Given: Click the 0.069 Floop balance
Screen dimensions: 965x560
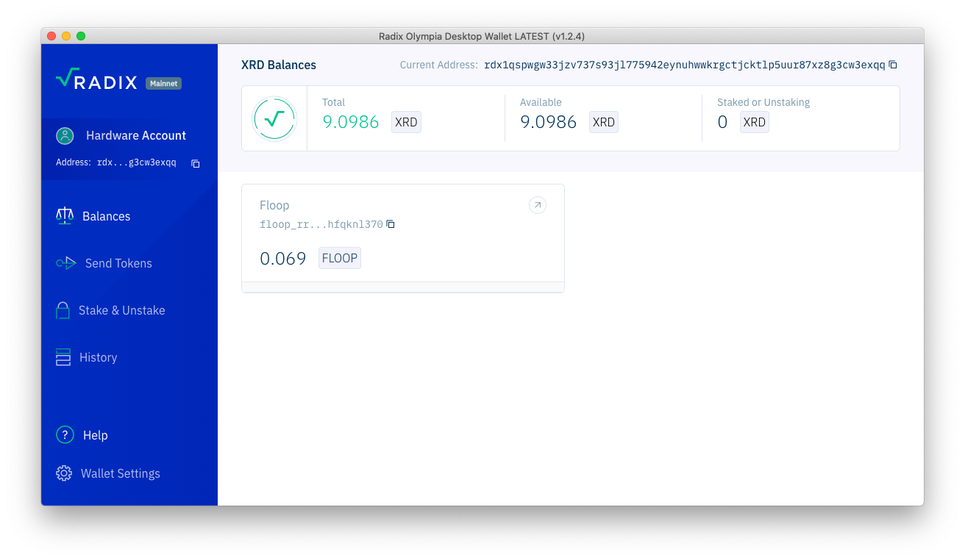Looking at the screenshot, I should pos(283,258).
